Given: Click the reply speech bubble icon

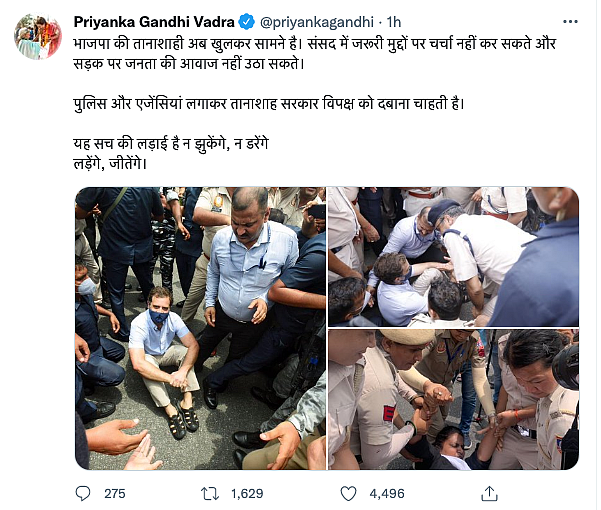Looking at the screenshot, I should click(83, 493).
